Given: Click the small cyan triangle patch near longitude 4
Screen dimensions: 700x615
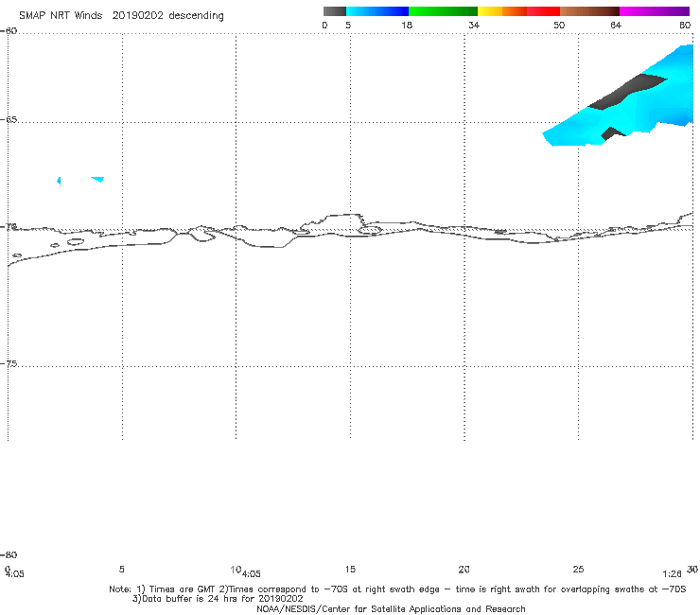Looking at the screenshot, I should click(98, 179).
